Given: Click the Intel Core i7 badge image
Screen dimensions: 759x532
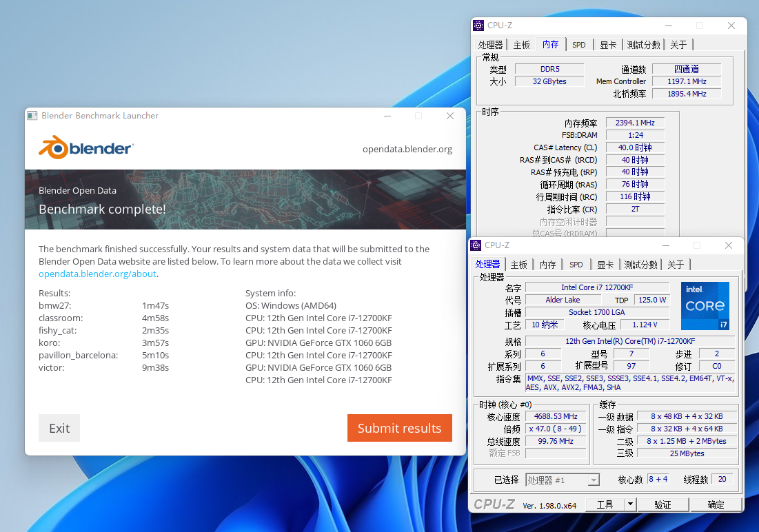Looking at the screenshot, I should tap(705, 306).
